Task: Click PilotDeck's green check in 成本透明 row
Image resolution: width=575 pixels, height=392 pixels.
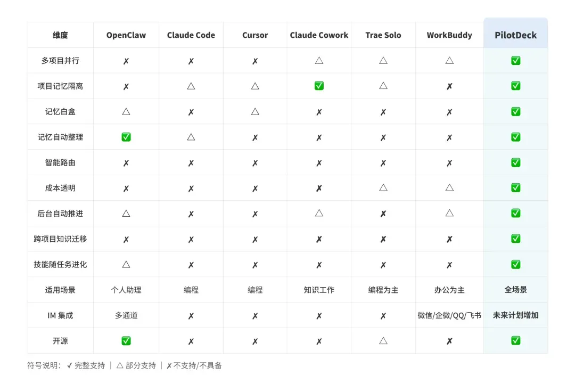Action: tap(515, 188)
